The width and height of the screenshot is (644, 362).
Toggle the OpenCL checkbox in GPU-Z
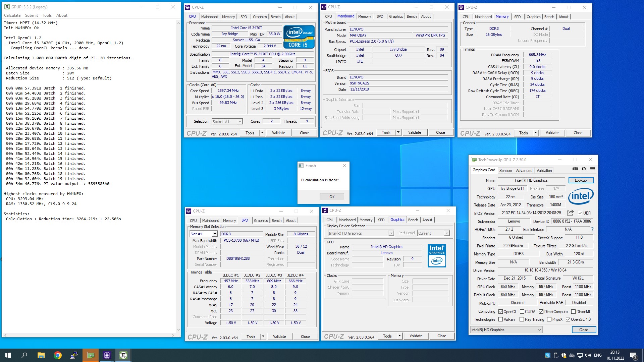tap(500, 312)
